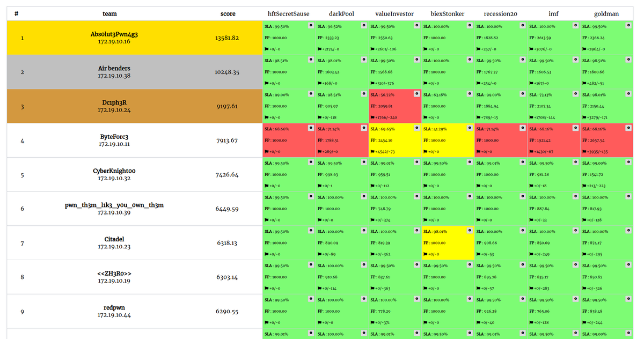Click the # rank column header

(x=17, y=14)
